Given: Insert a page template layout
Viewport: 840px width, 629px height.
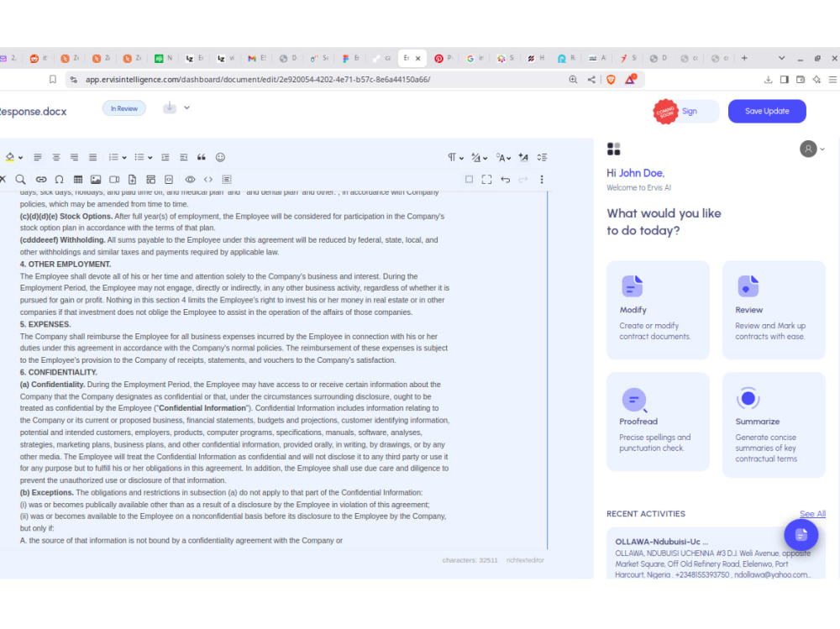Looking at the screenshot, I should pos(150,180).
